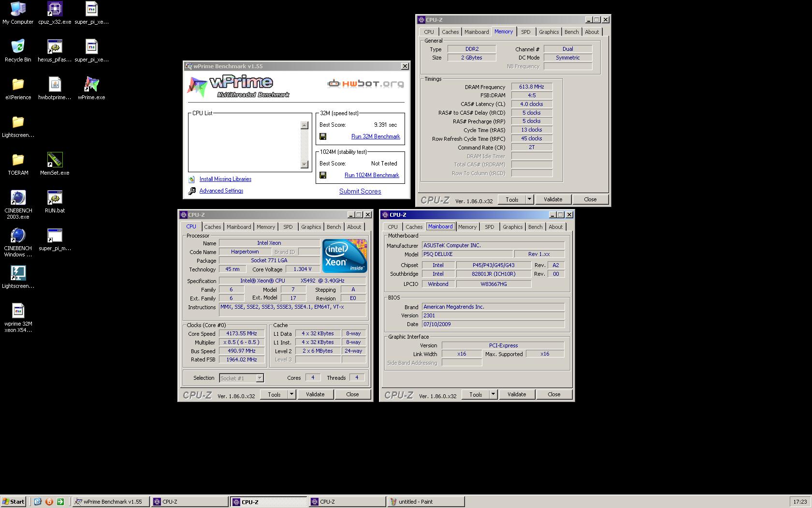
Task: Click CAS# Latency 4.0 clocks value
Action: (532, 104)
